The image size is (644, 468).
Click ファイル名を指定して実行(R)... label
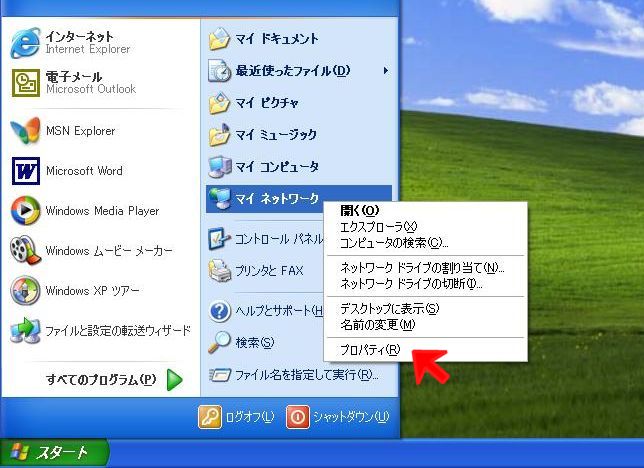pos(307,374)
